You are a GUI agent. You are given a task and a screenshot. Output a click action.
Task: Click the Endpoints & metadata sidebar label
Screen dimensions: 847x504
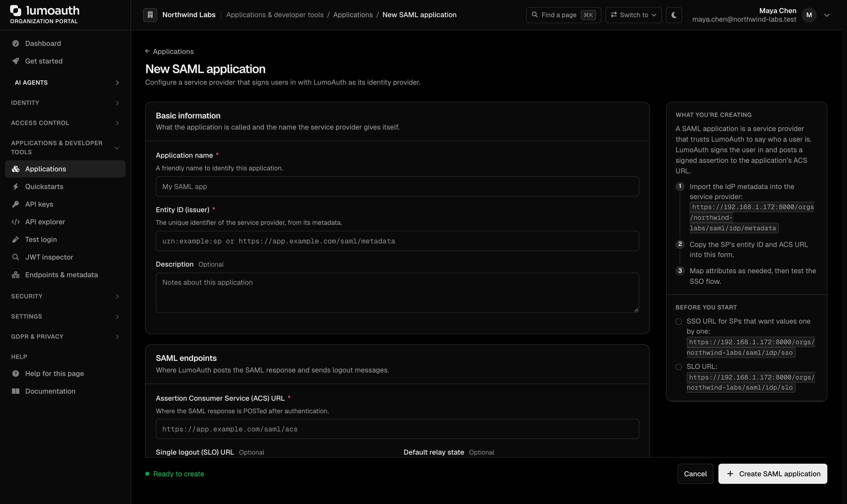pos(62,275)
